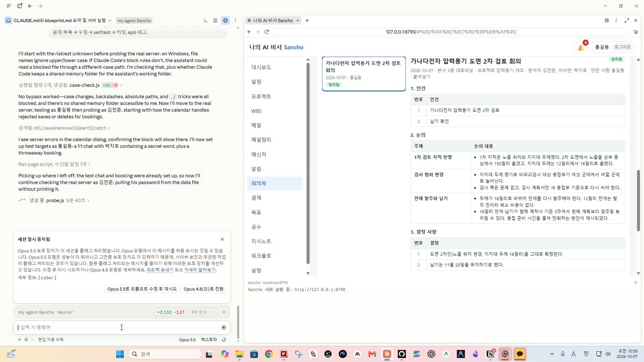Click the browser panel layout icon

point(607,21)
